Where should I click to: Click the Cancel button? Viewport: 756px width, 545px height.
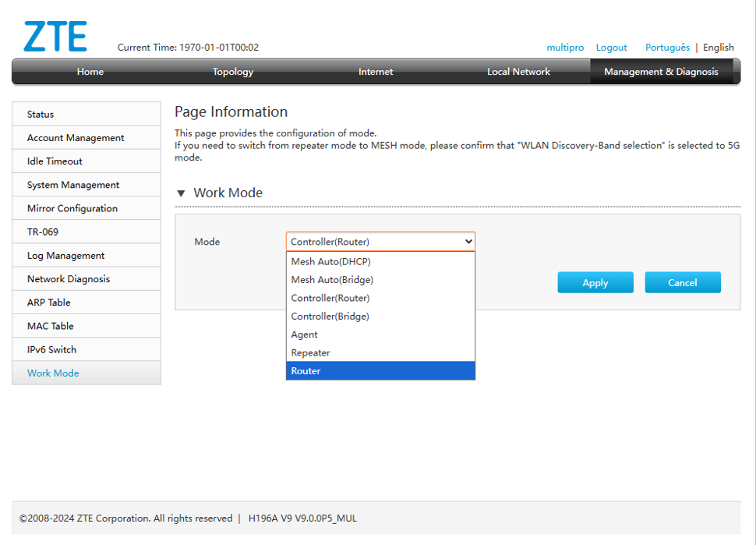tap(683, 282)
